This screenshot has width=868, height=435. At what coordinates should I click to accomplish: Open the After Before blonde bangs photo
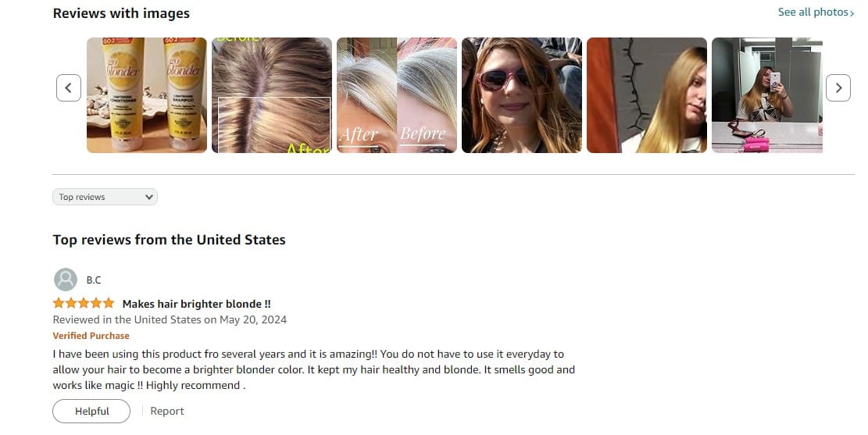[x=397, y=95]
